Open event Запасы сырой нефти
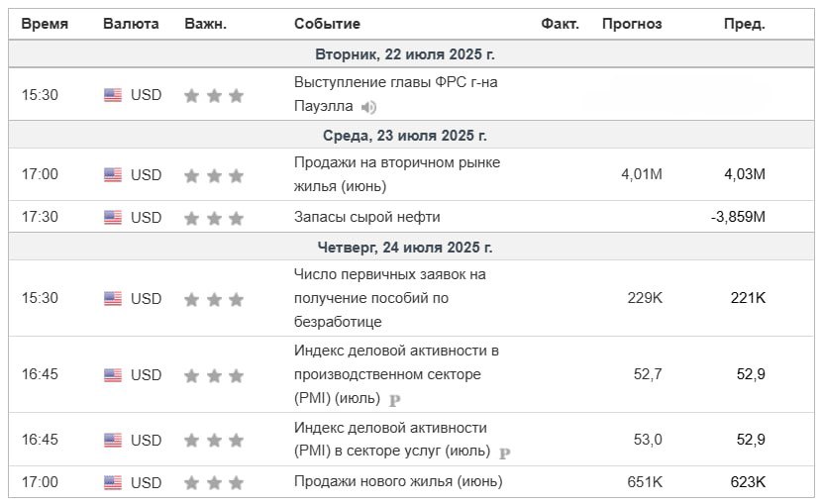 [x=367, y=217]
